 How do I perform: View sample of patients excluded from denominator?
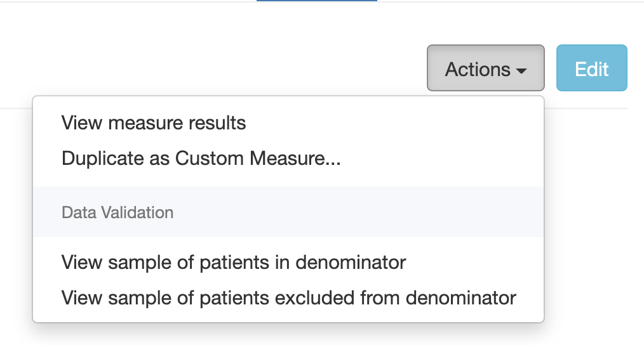point(288,297)
